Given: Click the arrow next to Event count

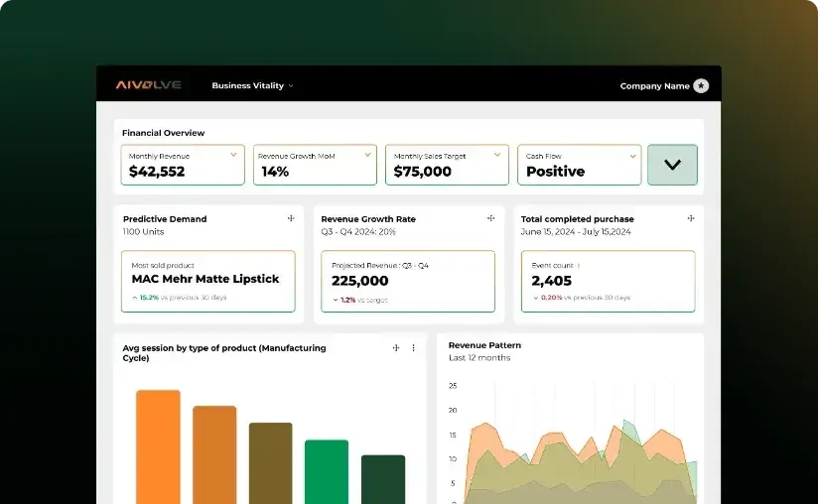Looking at the screenshot, I should tap(579, 265).
